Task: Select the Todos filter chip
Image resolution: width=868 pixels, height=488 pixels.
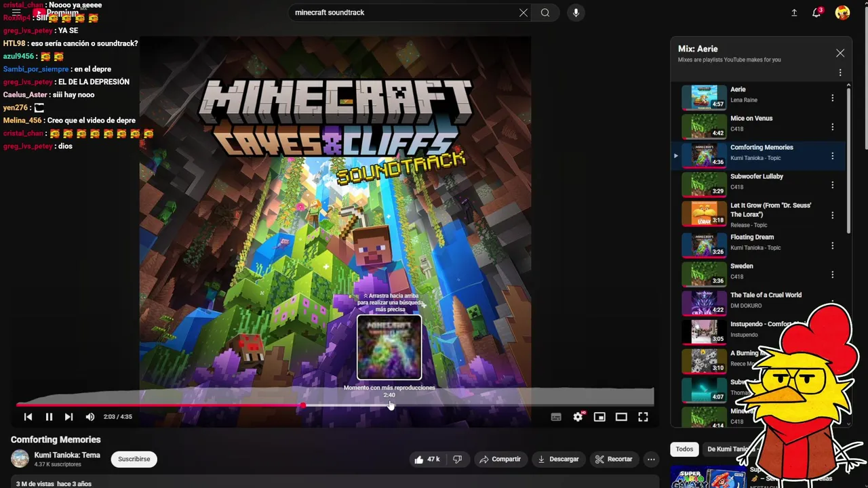Action: [684, 449]
